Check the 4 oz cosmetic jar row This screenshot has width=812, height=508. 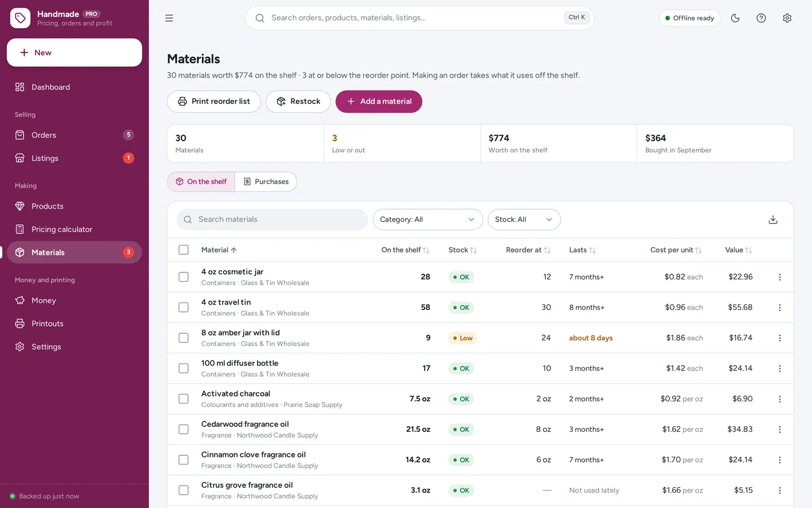pos(184,277)
